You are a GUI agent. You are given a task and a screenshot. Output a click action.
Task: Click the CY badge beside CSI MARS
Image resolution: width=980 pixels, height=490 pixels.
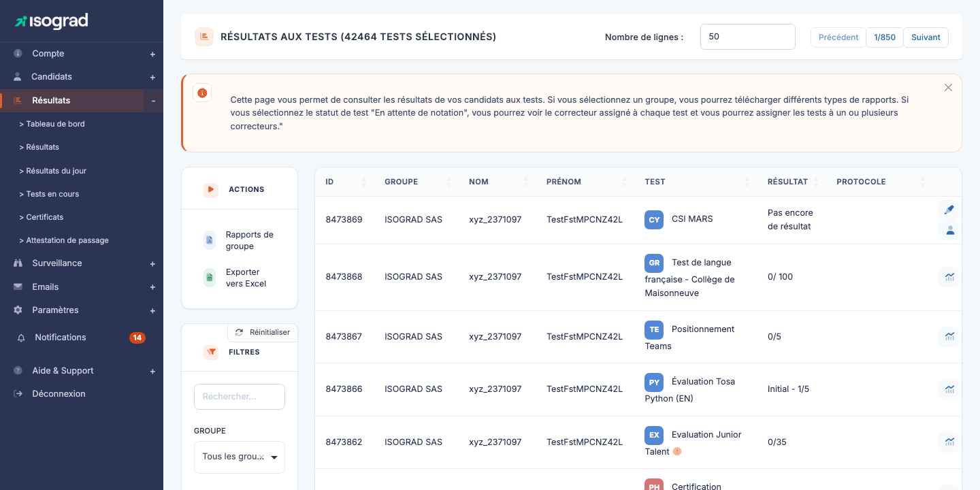(x=654, y=220)
